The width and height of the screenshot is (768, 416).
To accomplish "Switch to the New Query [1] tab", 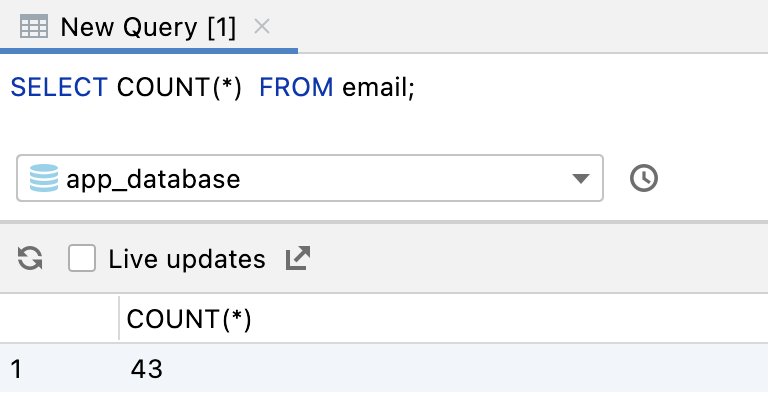I will (x=148, y=27).
